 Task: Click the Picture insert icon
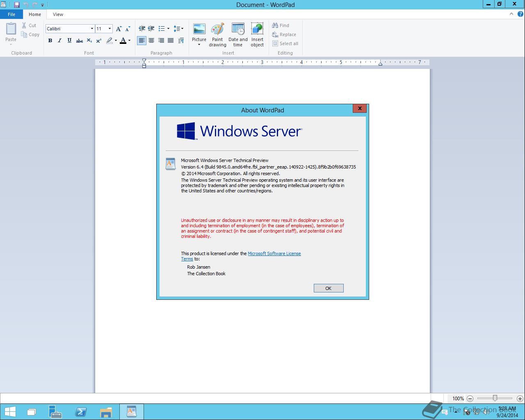pyautogui.click(x=199, y=30)
